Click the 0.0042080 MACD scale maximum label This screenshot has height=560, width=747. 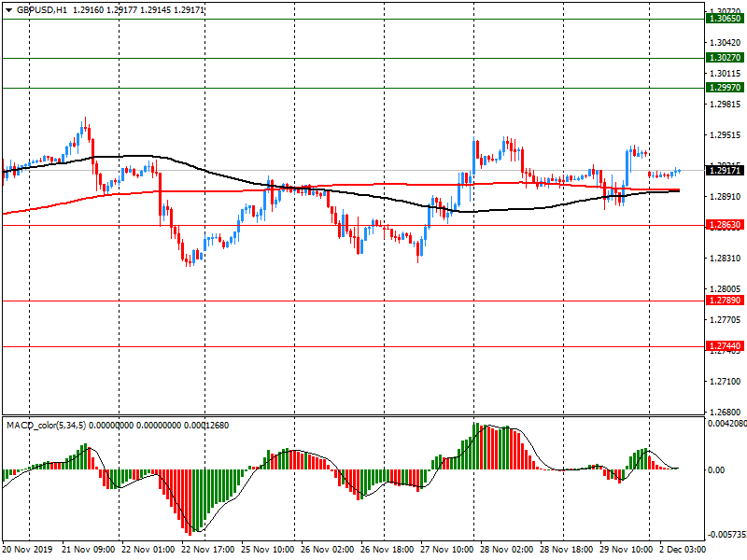tap(725, 424)
